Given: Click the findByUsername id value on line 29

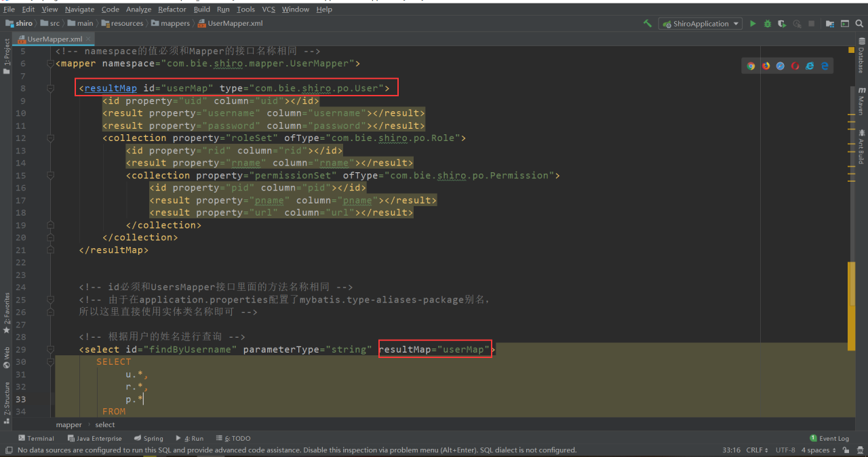Looking at the screenshot, I should point(193,350).
